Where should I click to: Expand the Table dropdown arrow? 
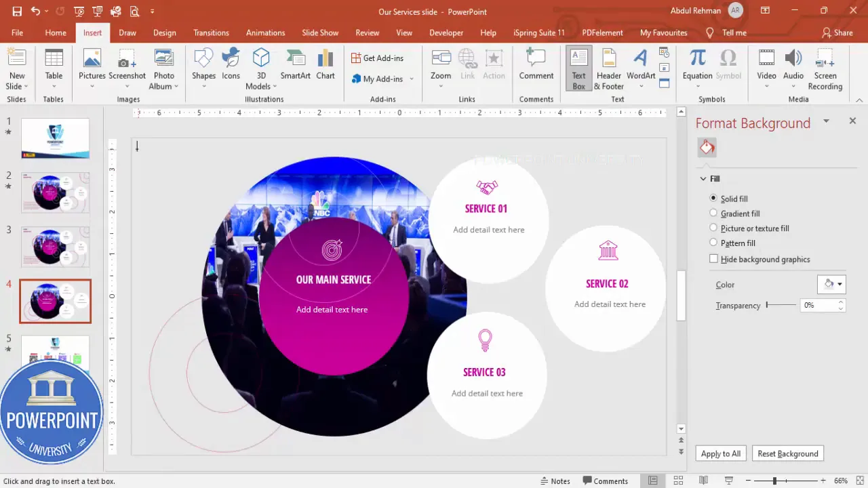[54, 87]
